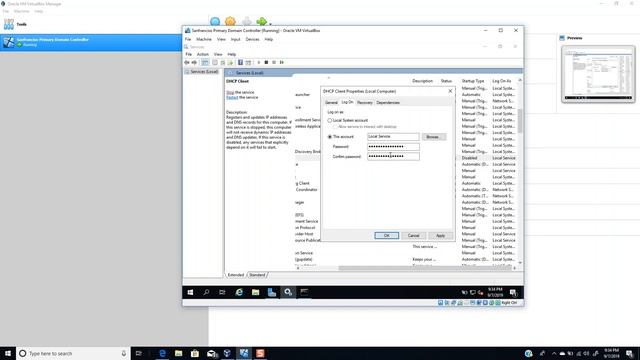640x360 pixels.
Task: Open the Action menu in Services
Action: click(203, 54)
